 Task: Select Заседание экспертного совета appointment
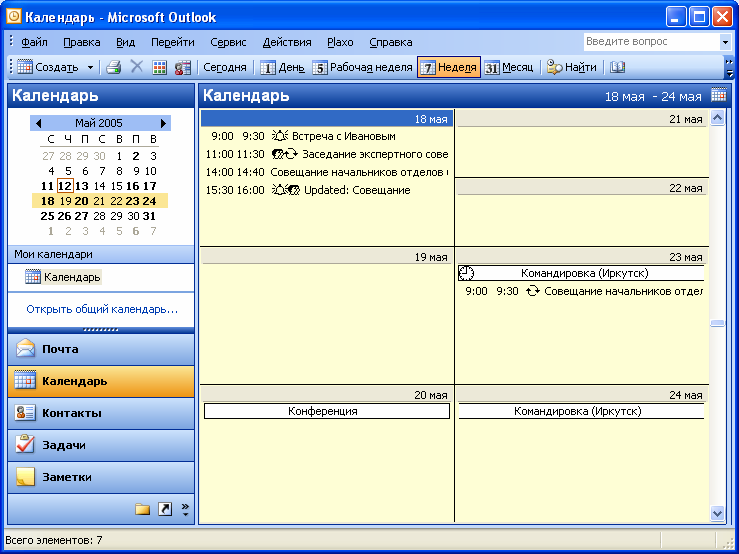(327, 154)
